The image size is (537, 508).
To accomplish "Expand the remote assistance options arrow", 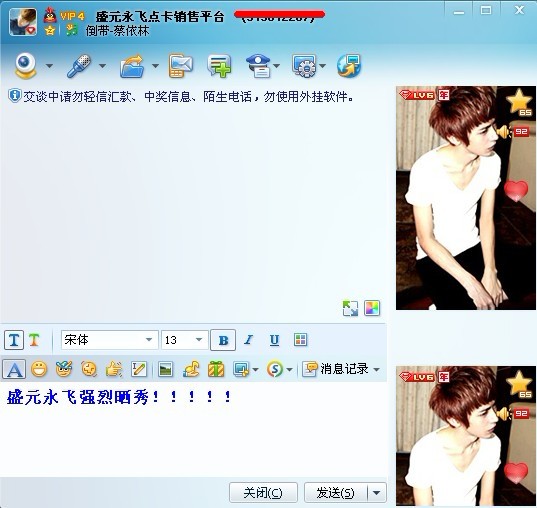I will (323, 65).
